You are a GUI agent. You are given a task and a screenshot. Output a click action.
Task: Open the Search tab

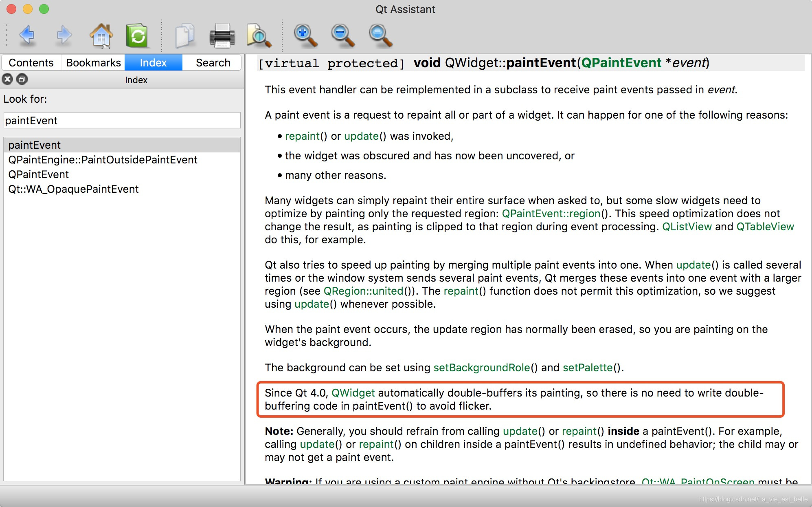(213, 63)
